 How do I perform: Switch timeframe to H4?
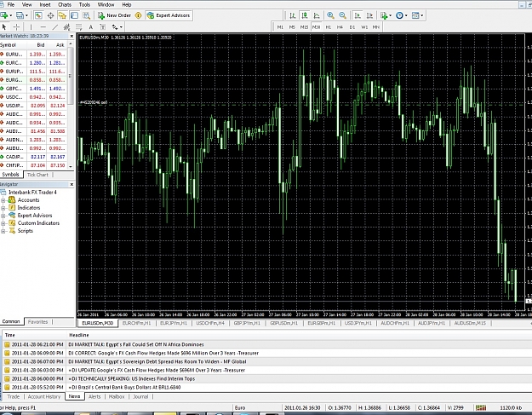click(x=340, y=27)
